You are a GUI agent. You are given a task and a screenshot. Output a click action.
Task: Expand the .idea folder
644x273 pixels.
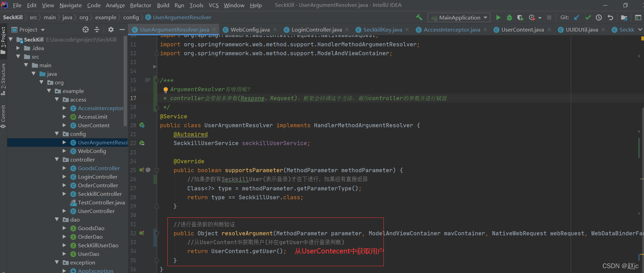[18, 48]
